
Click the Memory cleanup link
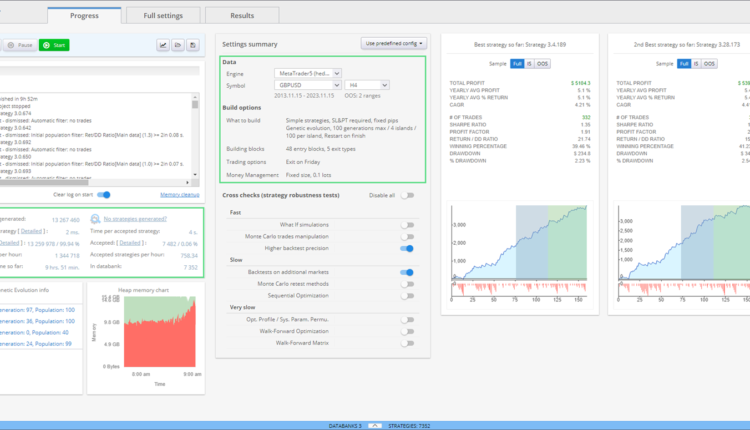[x=180, y=167]
